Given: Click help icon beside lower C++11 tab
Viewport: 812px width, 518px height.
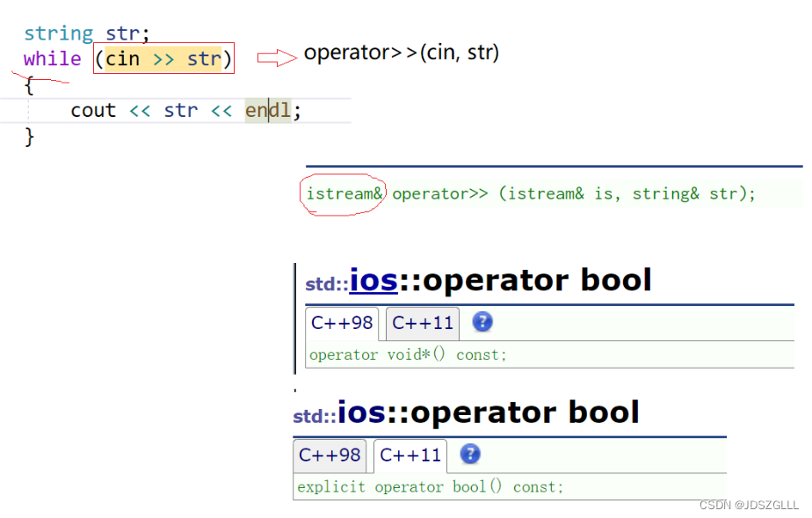Looking at the screenshot, I should [x=469, y=455].
